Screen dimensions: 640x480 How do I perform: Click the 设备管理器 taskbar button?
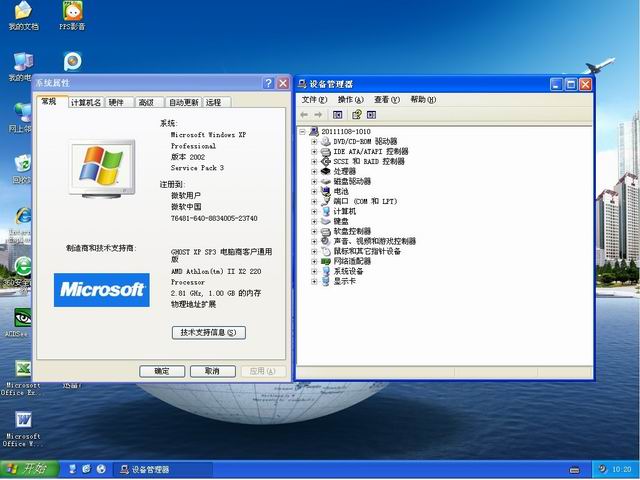[x=162, y=470]
